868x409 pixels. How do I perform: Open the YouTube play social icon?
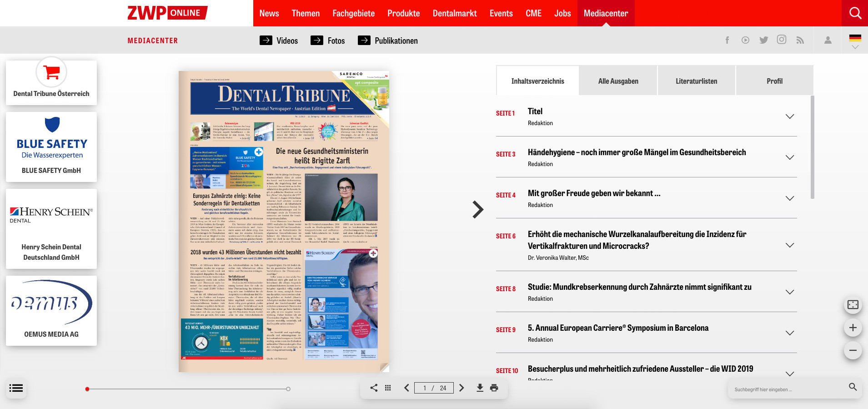[745, 40]
